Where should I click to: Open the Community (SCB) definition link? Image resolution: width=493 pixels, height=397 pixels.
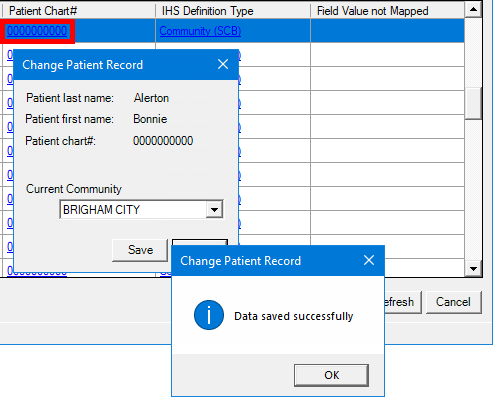pyautogui.click(x=200, y=31)
